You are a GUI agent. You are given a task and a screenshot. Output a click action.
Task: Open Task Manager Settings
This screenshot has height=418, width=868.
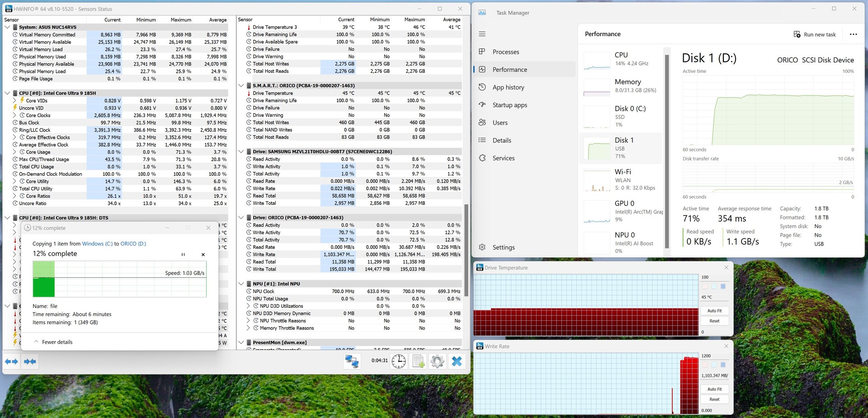(x=524, y=247)
